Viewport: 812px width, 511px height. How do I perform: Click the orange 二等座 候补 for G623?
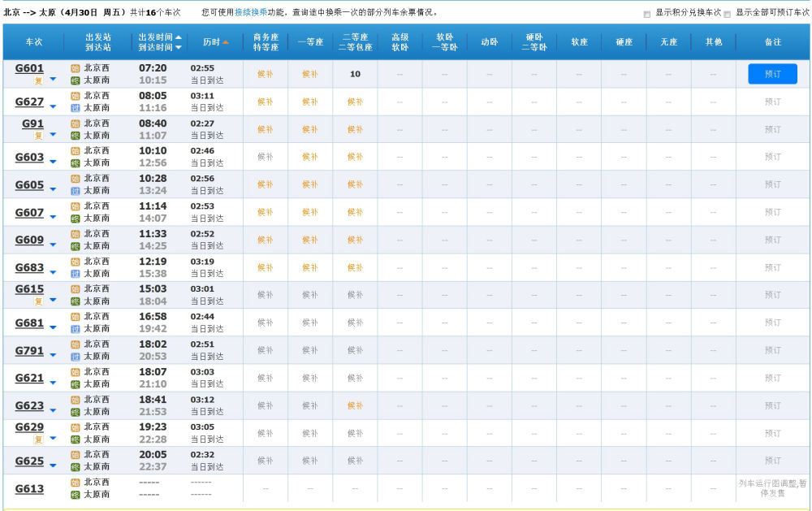tap(355, 405)
